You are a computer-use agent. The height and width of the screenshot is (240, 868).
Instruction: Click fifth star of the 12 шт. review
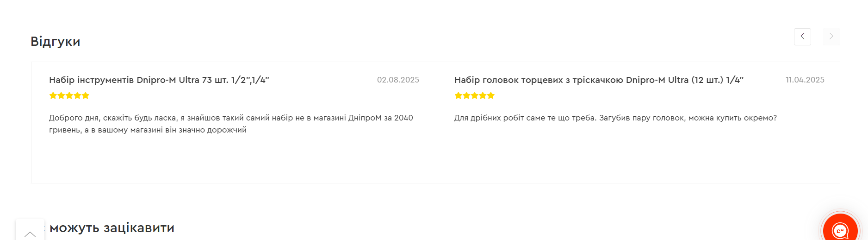pos(491,96)
